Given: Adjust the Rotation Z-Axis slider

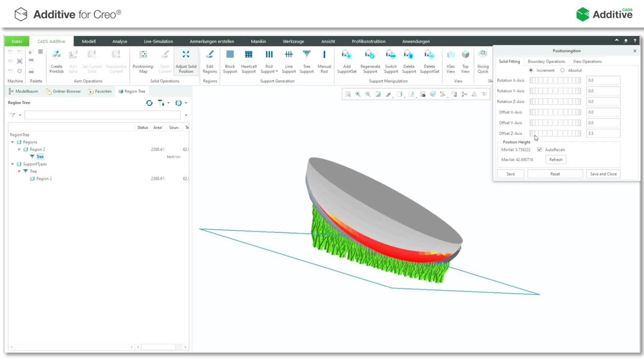Looking at the screenshot, I should (555, 102).
